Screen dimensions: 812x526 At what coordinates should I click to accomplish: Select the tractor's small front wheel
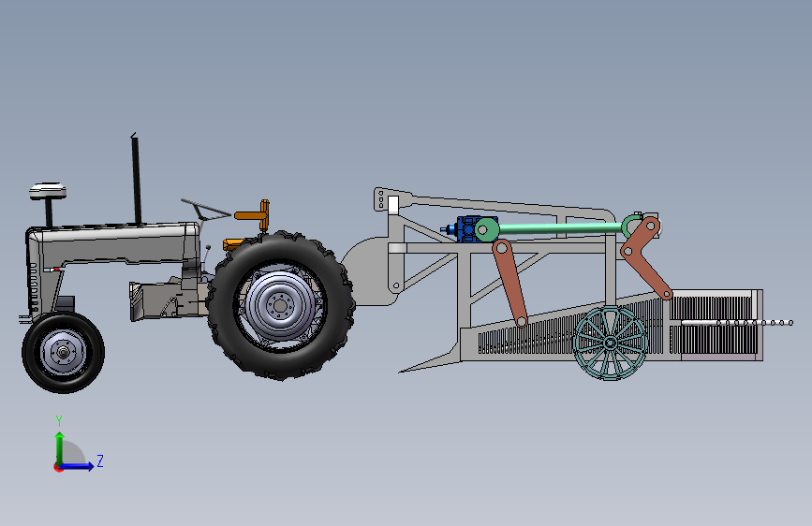point(63,353)
